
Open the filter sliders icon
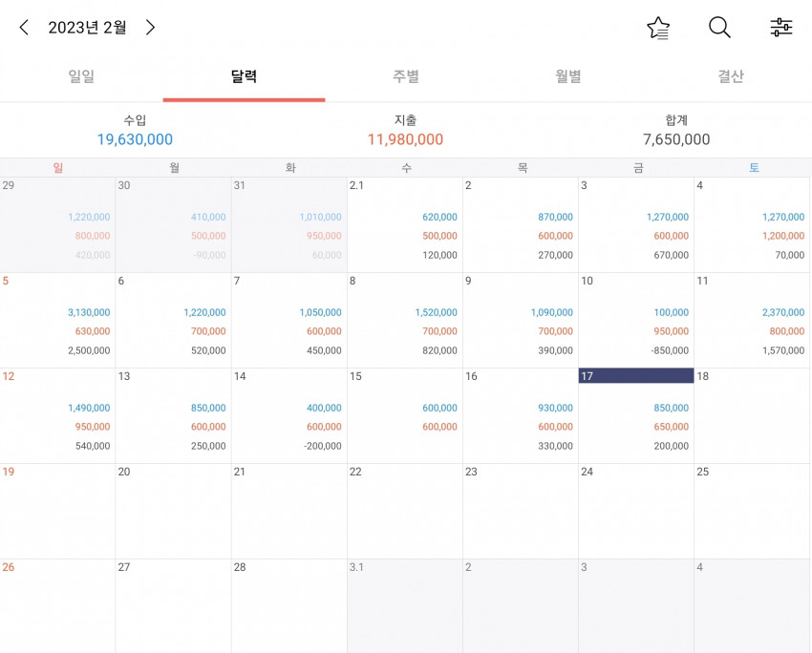coord(780,28)
